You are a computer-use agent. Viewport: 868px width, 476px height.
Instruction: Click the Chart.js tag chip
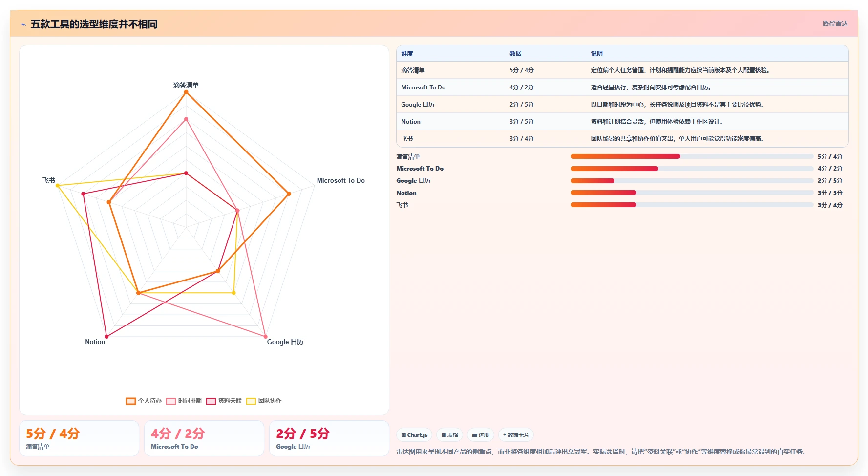414,435
